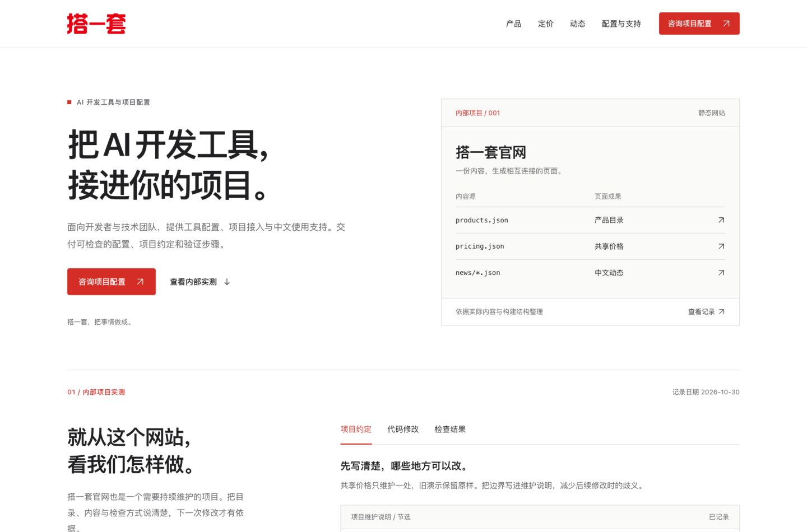Click the 内部项目 / 001 label
Image resolution: width=807 pixels, height=532 pixels.
click(478, 113)
